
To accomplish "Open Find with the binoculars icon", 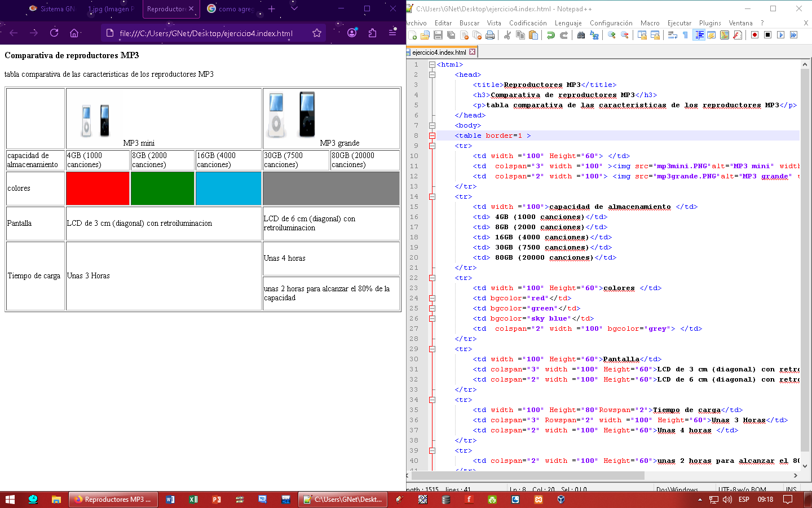I will [x=581, y=35].
